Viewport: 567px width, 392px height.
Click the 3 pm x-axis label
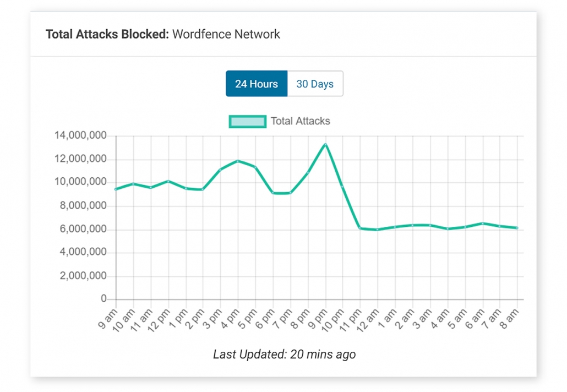[x=214, y=319]
